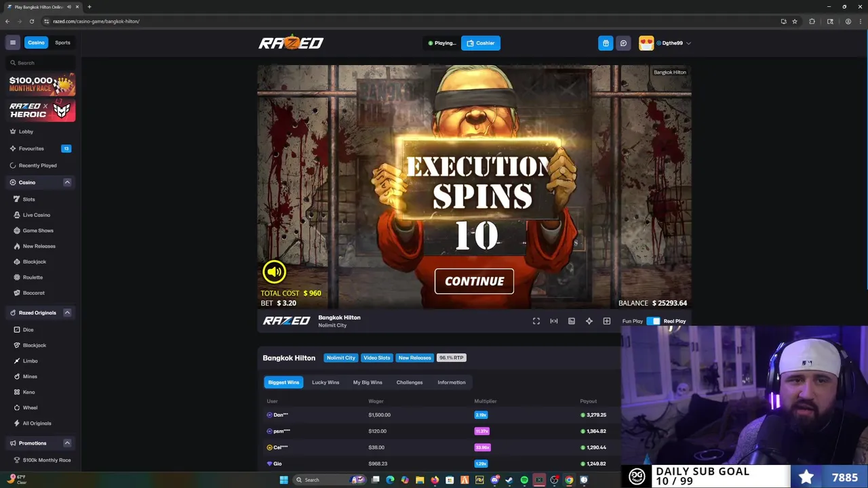Bookmark this page with star icon
Screen dimensions: 868x488
[795, 21]
